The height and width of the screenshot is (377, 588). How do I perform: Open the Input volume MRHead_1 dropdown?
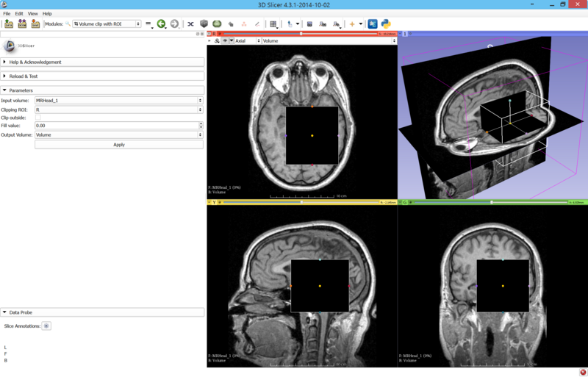click(x=119, y=101)
